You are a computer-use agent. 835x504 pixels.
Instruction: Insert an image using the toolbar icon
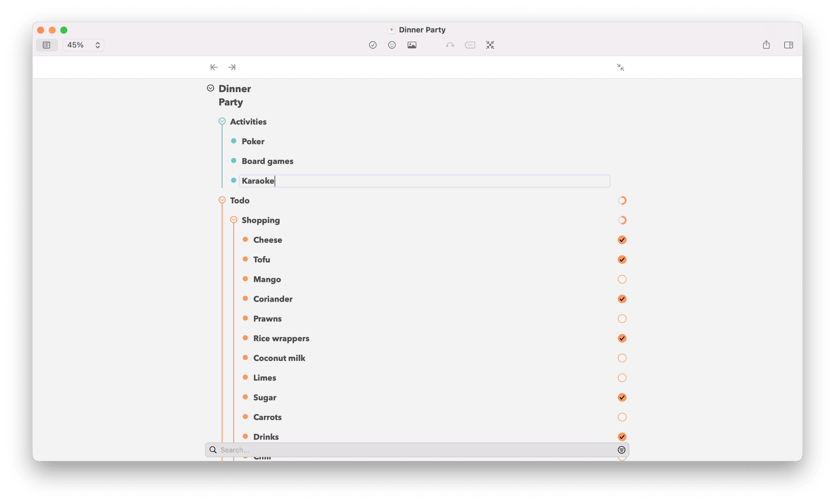412,45
